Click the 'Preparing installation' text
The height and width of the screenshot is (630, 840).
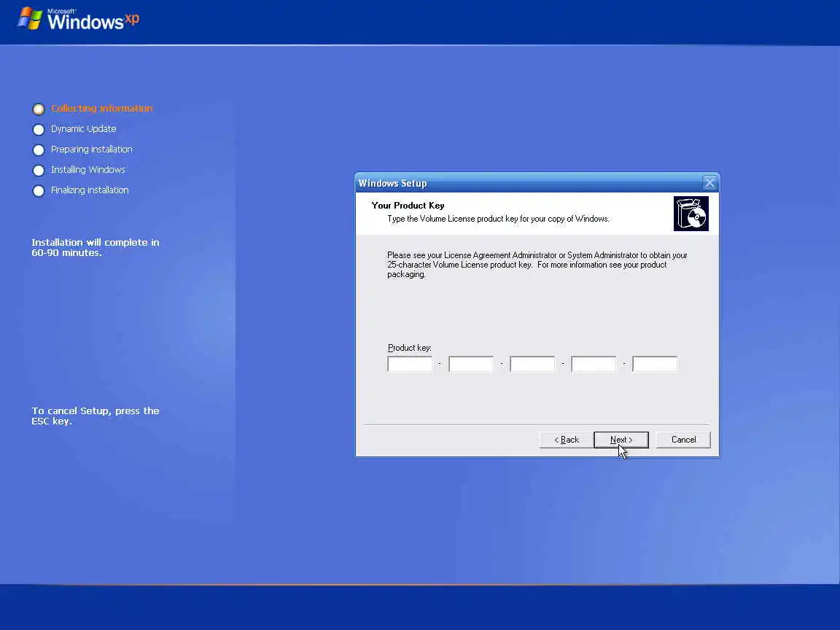[x=92, y=149]
